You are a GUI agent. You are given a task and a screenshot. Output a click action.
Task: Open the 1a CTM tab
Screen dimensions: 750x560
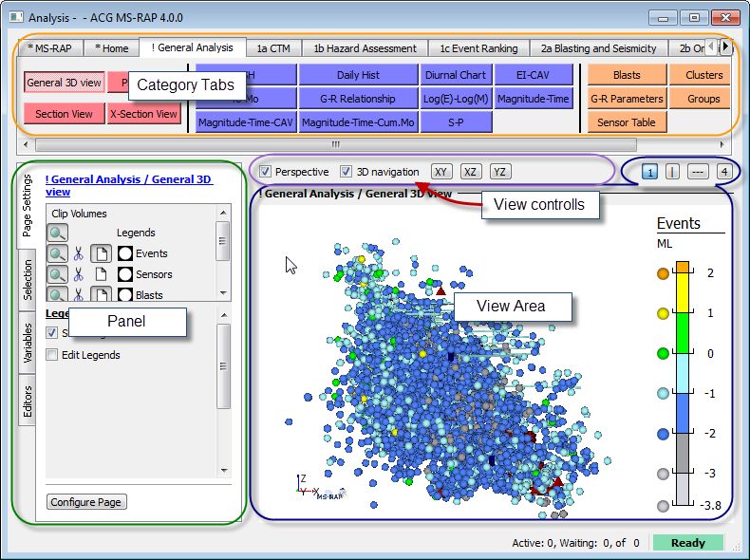tap(273, 48)
